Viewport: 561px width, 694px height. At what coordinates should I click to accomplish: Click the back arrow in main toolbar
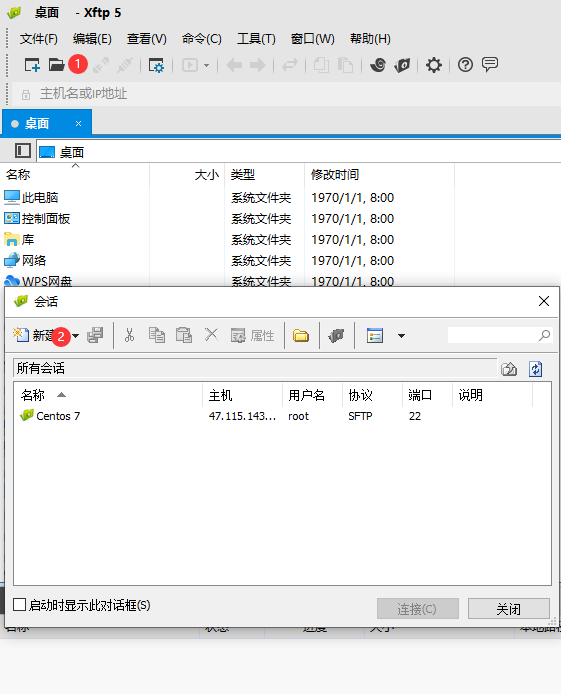234,66
